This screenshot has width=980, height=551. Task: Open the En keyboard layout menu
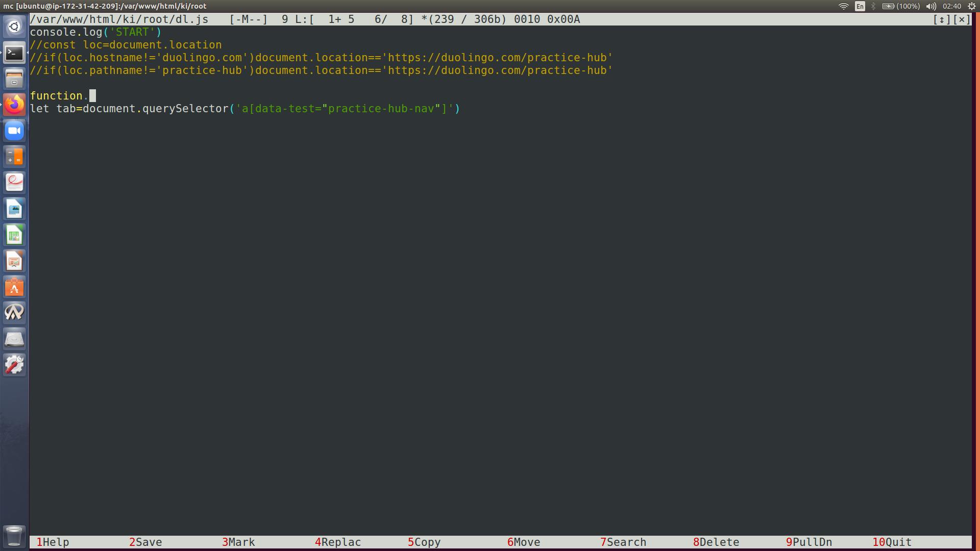[860, 6]
